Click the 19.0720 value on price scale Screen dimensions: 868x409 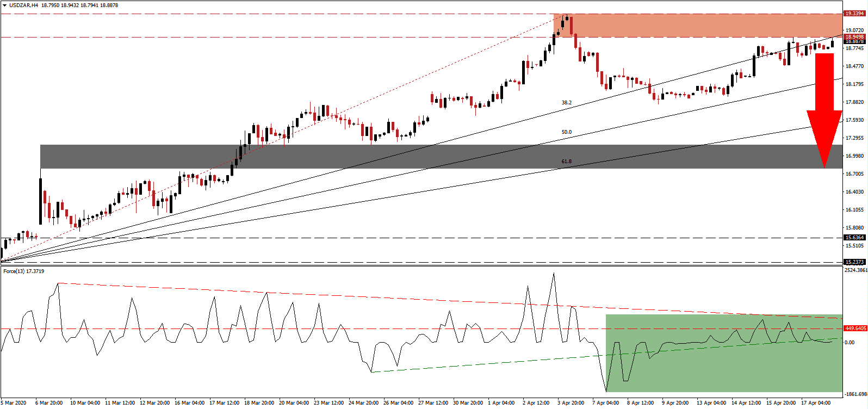pos(854,30)
